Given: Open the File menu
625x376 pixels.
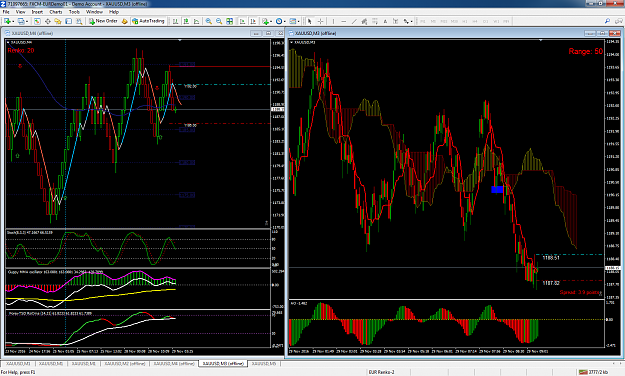Looking at the screenshot, I should 6,12.
